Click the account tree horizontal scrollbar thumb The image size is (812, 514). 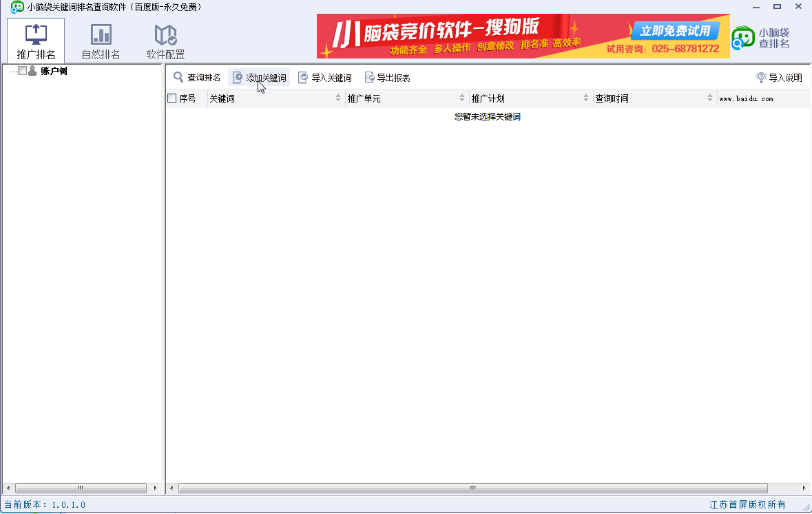(81, 488)
